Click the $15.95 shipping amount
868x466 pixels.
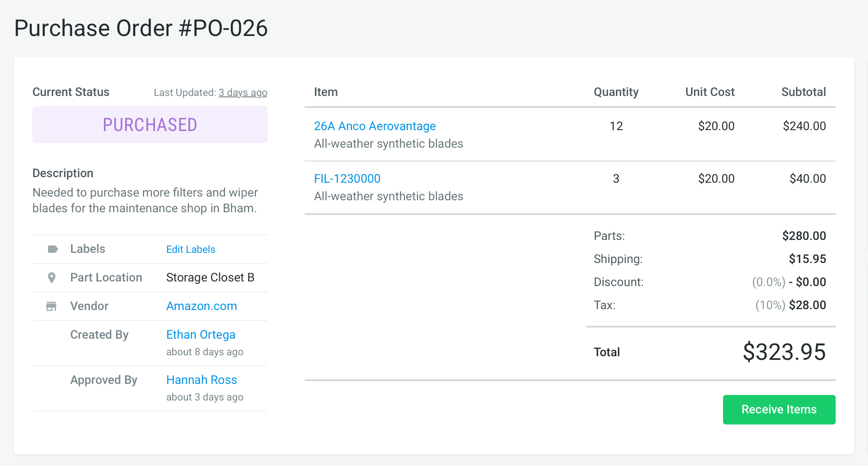[807, 259]
